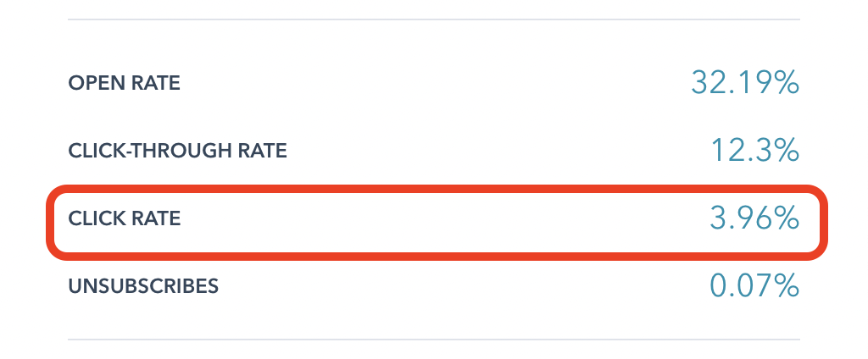Click the 3.96% click rate value
Viewport: 868px width, 359px height.
(x=754, y=218)
